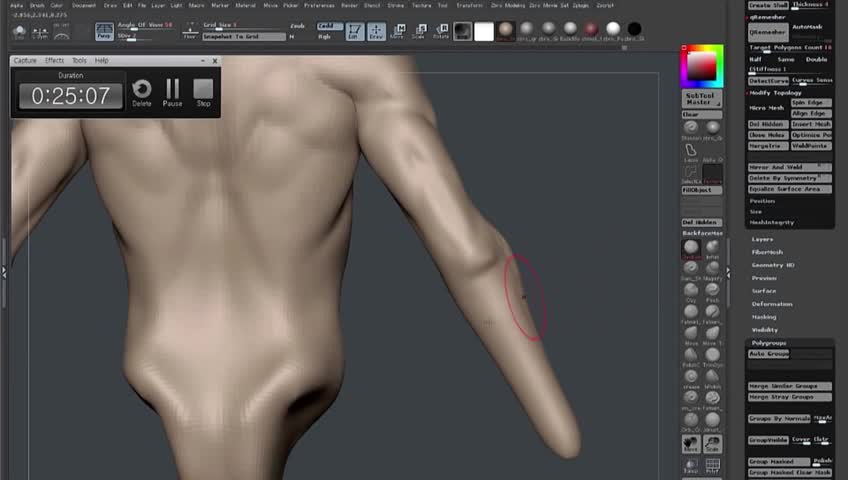Open the Transform menu
The height and width of the screenshot is (480, 848).
[x=469, y=5]
